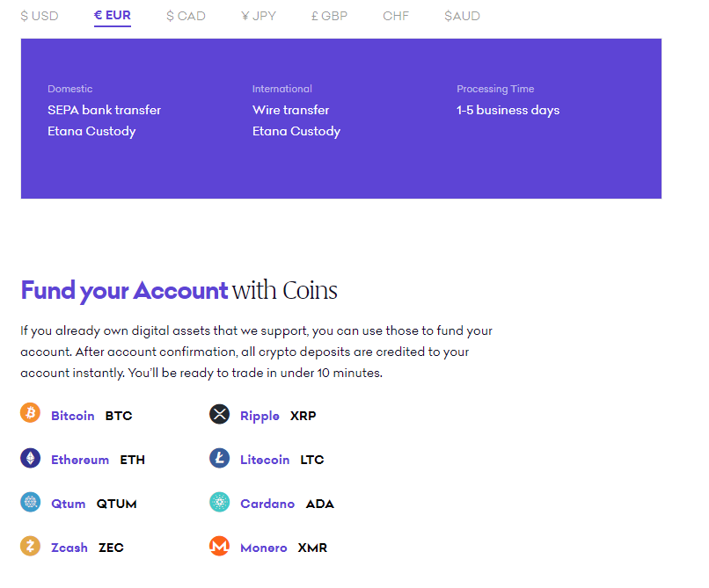
Task: Select the € EUR currency tab
Action: [113, 16]
